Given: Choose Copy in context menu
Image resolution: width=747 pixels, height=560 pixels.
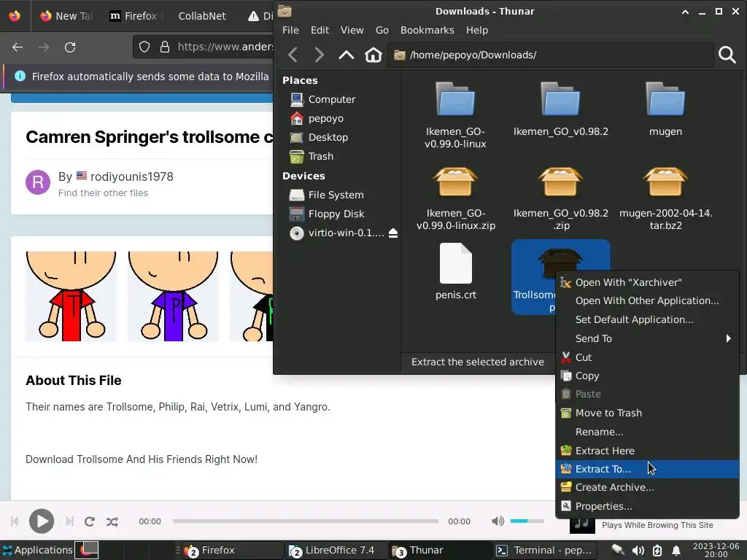Looking at the screenshot, I should click(x=648, y=376).
